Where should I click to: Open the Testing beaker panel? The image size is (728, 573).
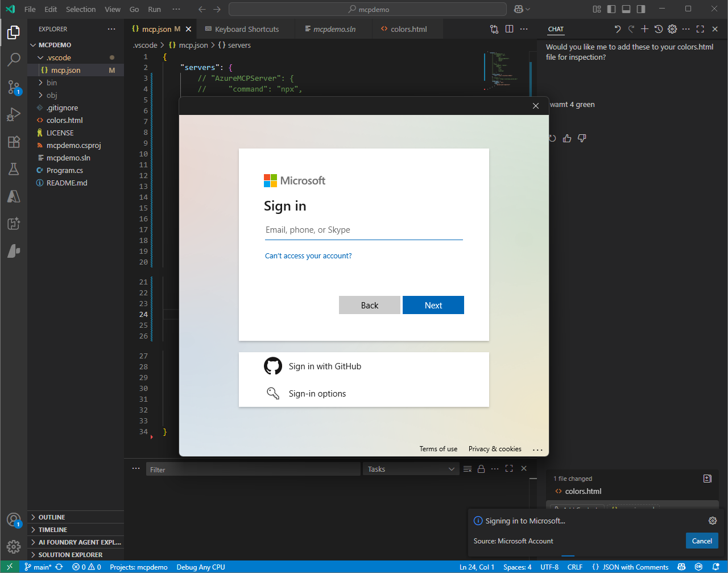(14, 169)
